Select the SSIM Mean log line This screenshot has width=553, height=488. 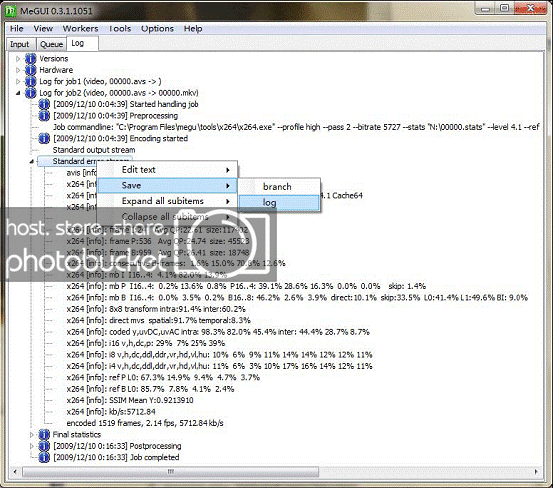[x=130, y=400]
